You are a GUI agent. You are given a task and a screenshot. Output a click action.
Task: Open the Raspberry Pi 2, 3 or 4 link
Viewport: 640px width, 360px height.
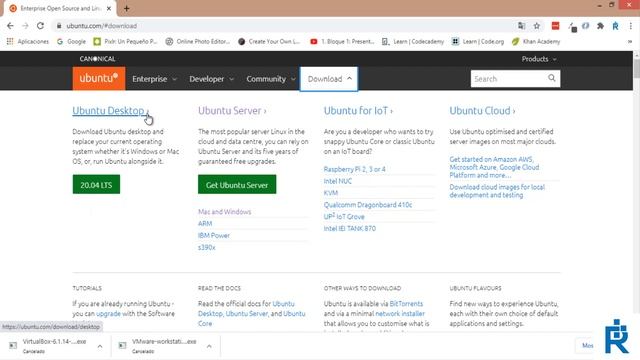click(354, 169)
